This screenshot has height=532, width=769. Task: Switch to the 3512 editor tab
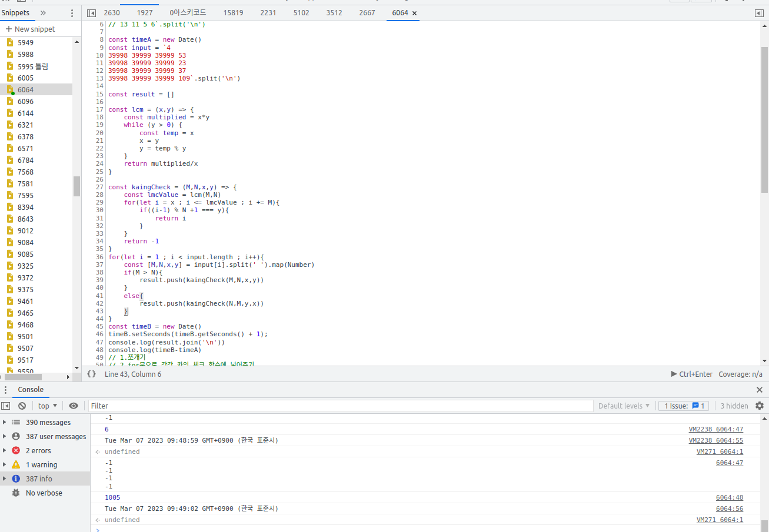(x=334, y=13)
